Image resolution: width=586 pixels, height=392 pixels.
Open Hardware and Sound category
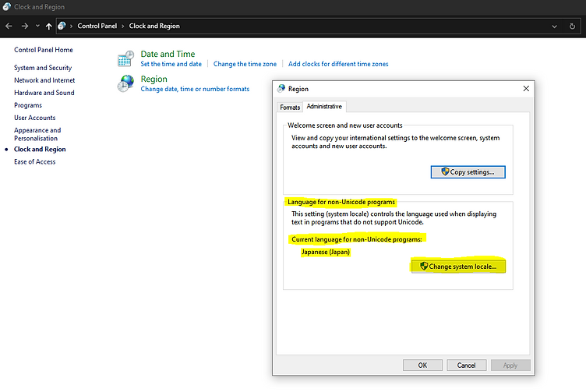(x=44, y=93)
